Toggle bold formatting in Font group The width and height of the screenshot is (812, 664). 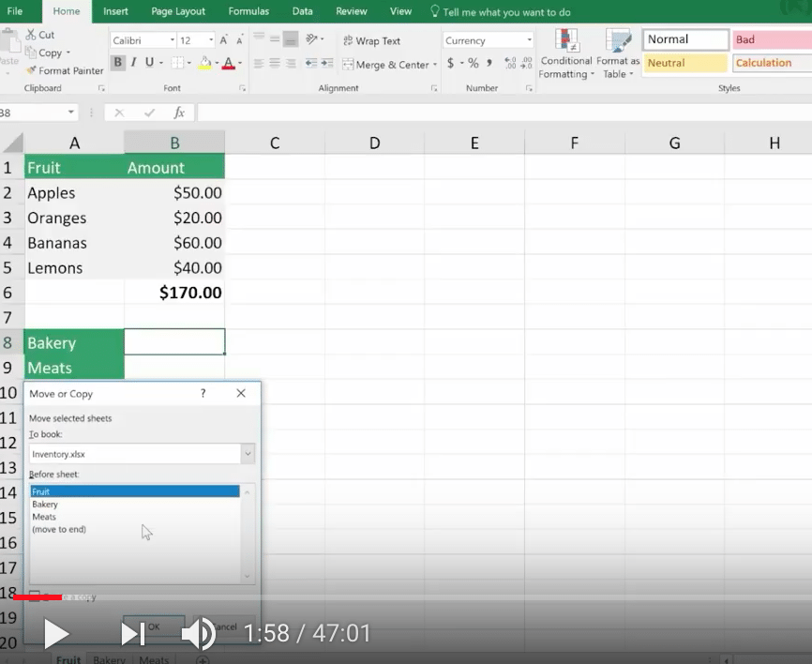[117, 63]
